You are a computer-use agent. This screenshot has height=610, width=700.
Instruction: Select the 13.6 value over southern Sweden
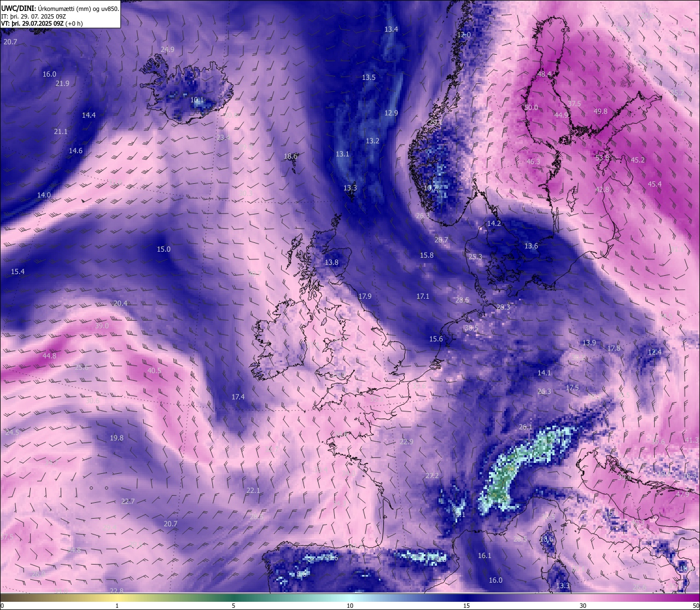[531, 246]
